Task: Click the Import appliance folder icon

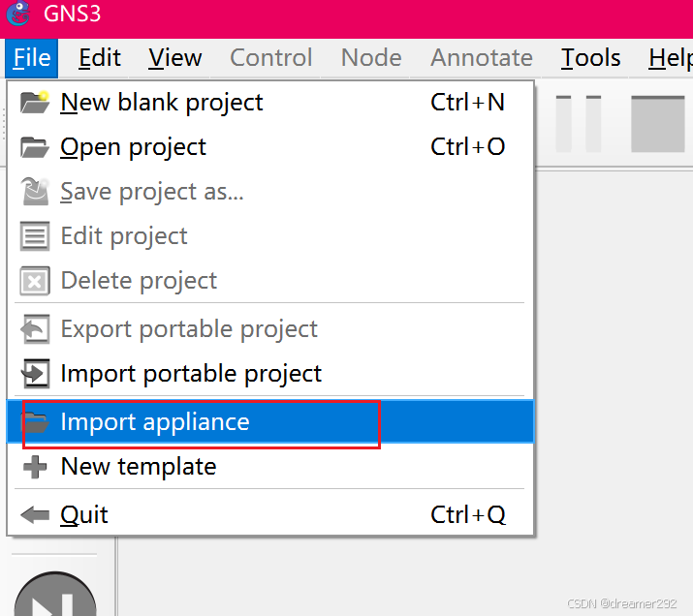Action: (x=35, y=422)
